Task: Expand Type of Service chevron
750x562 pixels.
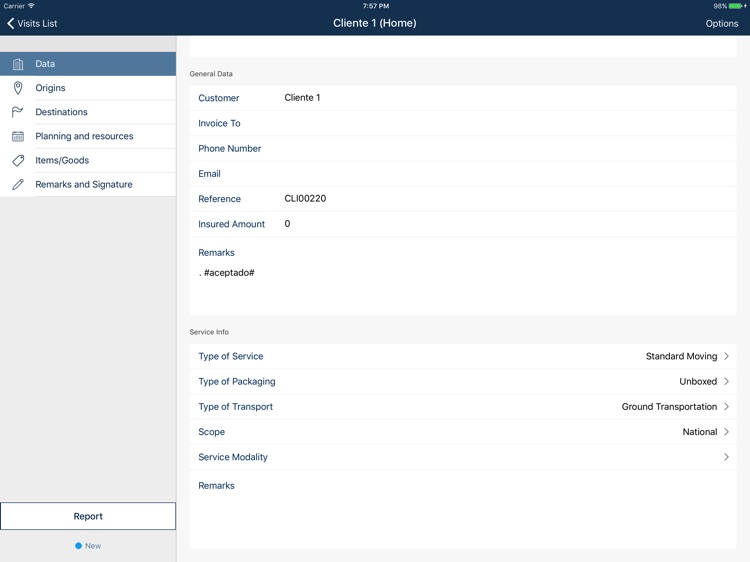Action: click(x=726, y=356)
